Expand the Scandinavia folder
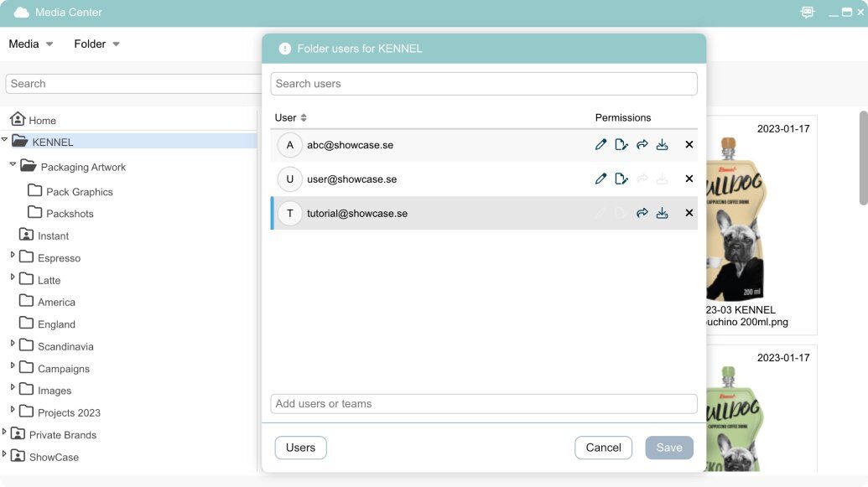The height and width of the screenshot is (487, 868). [x=13, y=343]
